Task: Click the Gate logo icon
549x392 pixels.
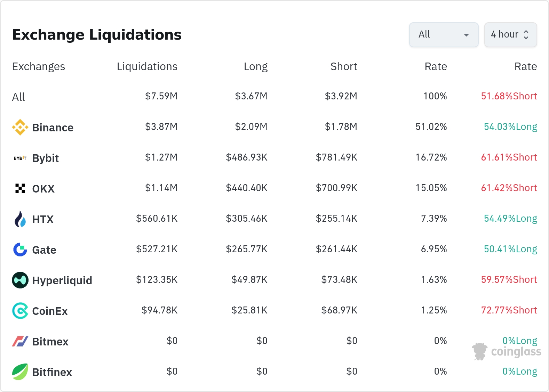Action: click(x=20, y=250)
